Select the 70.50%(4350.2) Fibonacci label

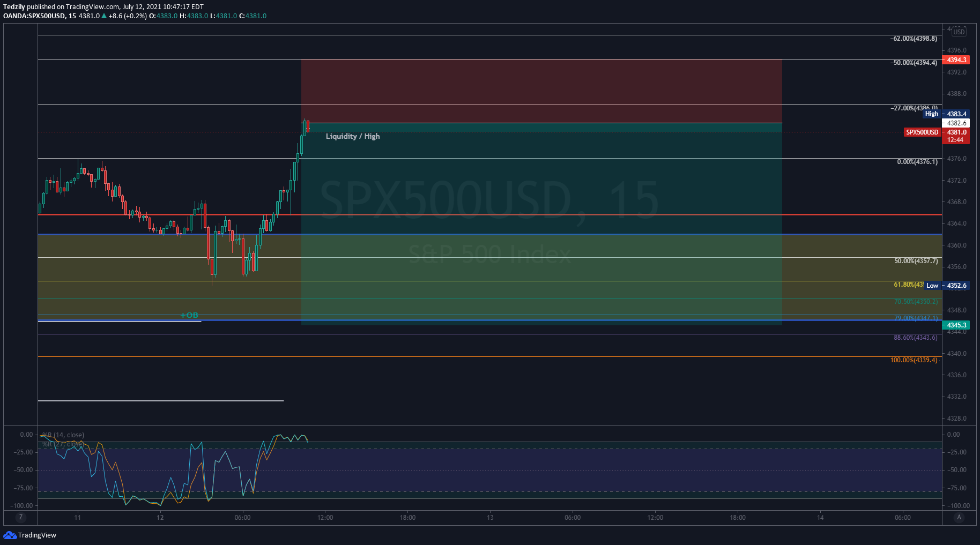[x=916, y=302]
